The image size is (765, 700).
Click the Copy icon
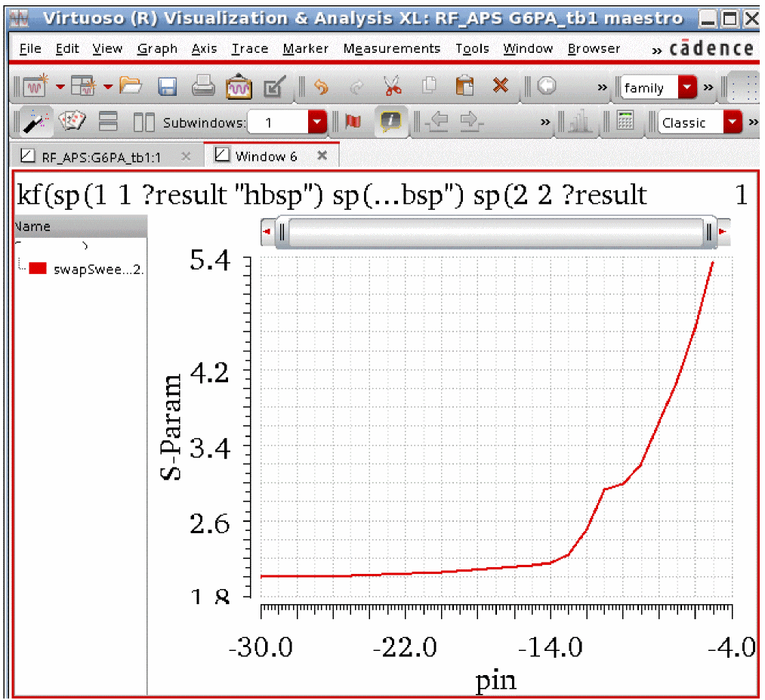pos(429,86)
